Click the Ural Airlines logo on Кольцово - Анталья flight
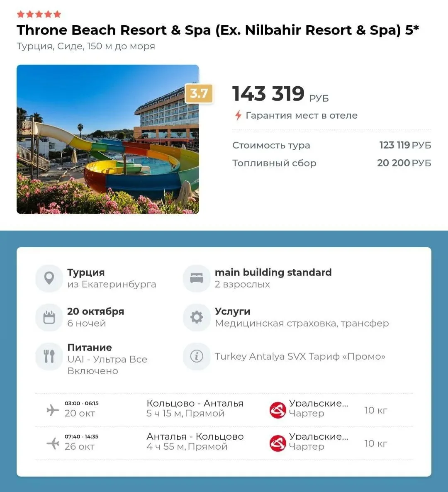Screen dimensions: 448x492 278,410
